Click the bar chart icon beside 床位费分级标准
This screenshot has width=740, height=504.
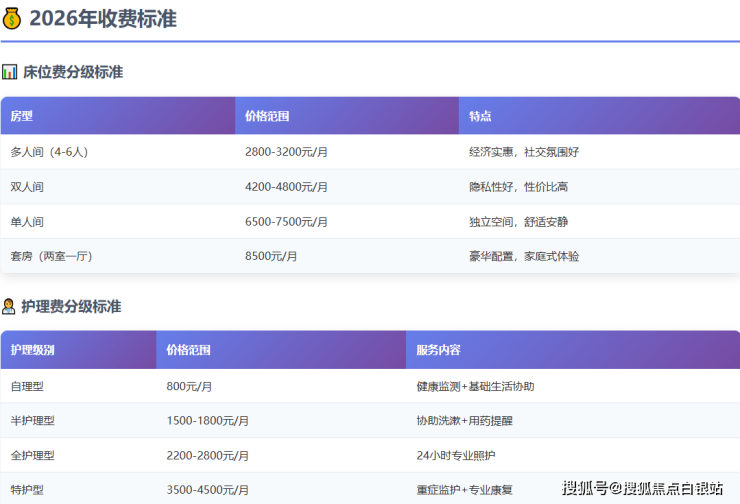click(x=10, y=72)
